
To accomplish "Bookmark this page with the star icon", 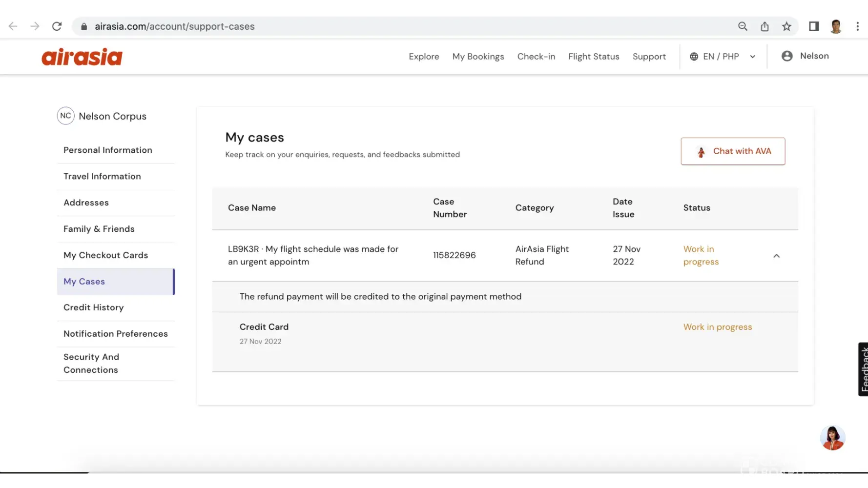I will [786, 26].
